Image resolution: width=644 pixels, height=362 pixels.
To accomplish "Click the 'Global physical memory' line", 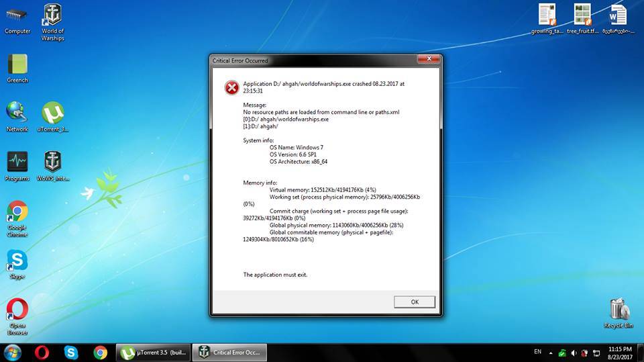I will point(336,225).
